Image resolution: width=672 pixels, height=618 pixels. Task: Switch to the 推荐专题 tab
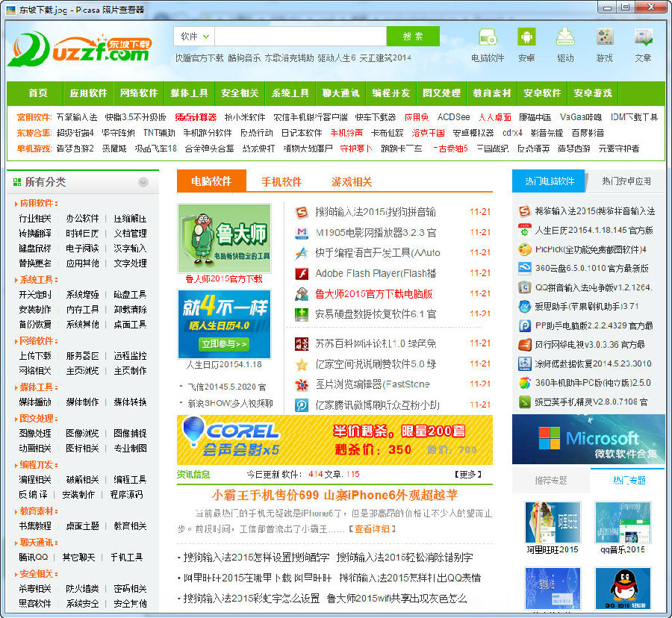[551, 481]
